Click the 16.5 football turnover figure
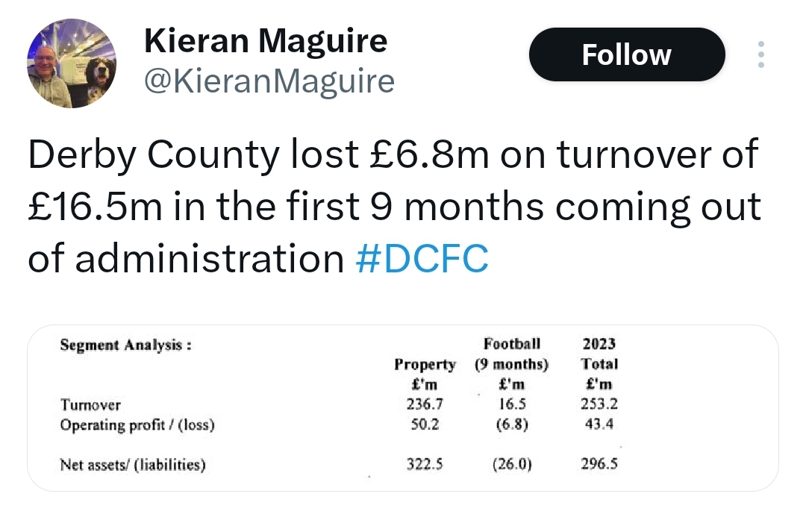Image resolution: width=806 pixels, height=532 pixels. (513, 404)
